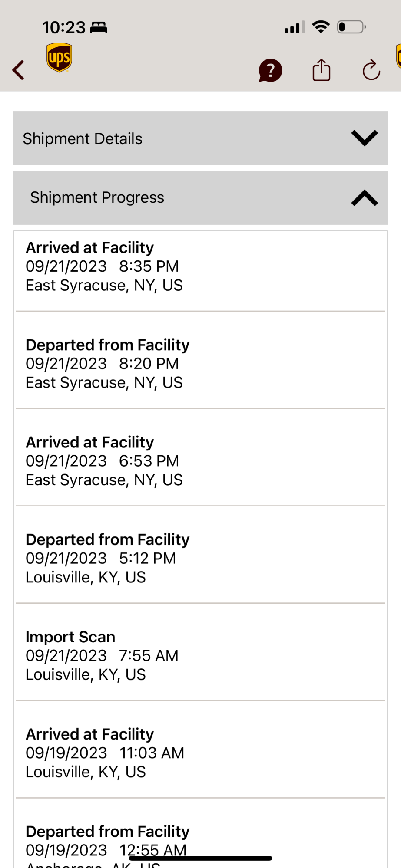Tap the cellular signal bars icon

click(295, 27)
